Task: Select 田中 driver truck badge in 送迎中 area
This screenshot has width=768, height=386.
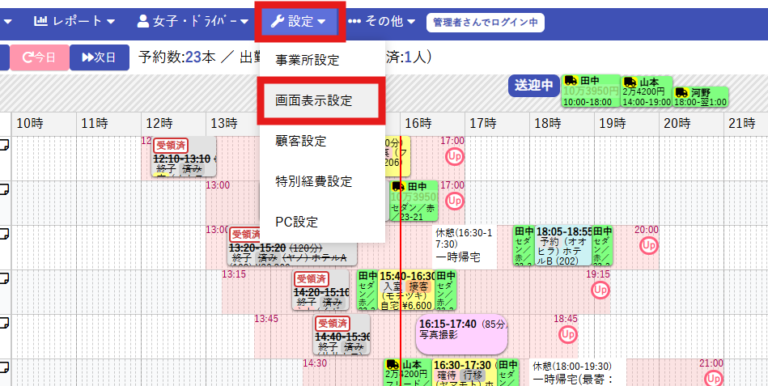Action: 591,91
